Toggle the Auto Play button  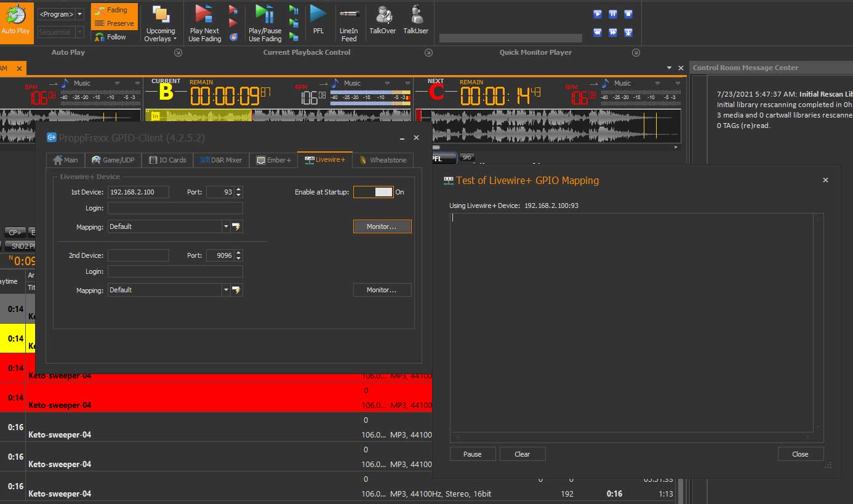click(x=16, y=22)
